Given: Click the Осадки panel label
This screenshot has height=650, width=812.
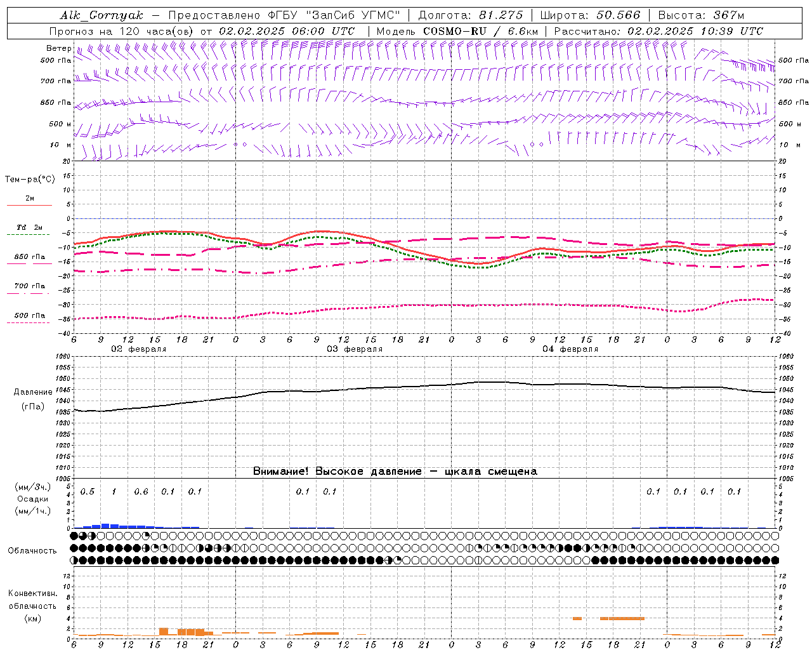Looking at the screenshot, I should pyautogui.click(x=33, y=499).
